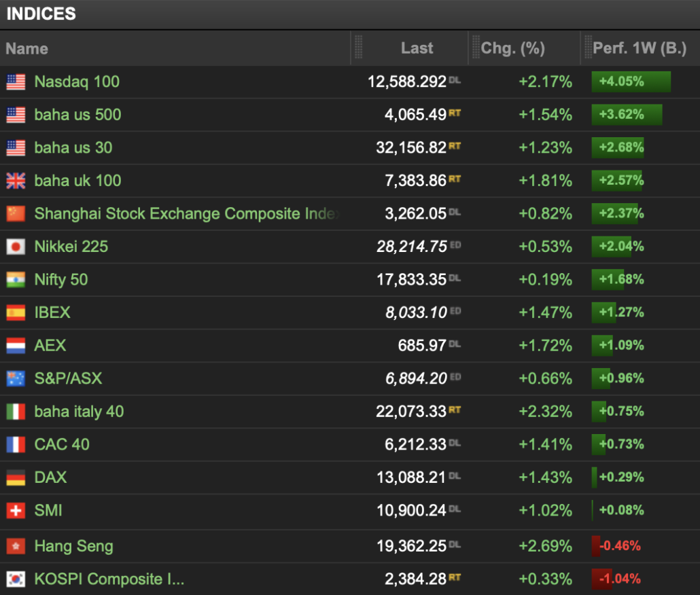Grab the Perf. 1W column resize handle
The height and width of the screenshot is (595, 700).
588,48
